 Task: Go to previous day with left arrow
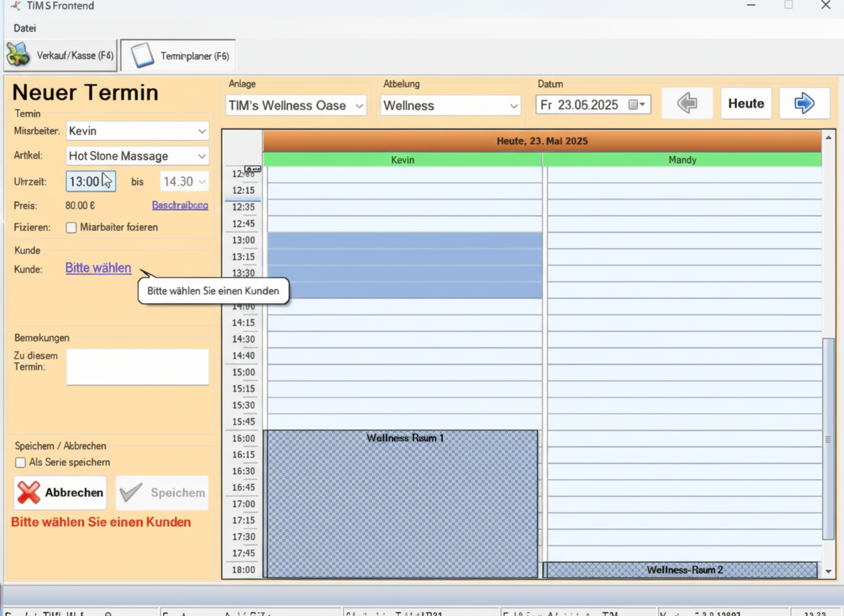tap(687, 104)
